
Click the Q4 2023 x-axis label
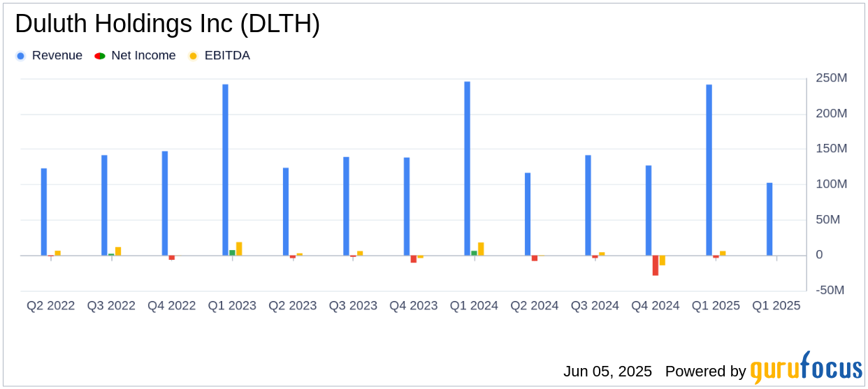pos(414,306)
